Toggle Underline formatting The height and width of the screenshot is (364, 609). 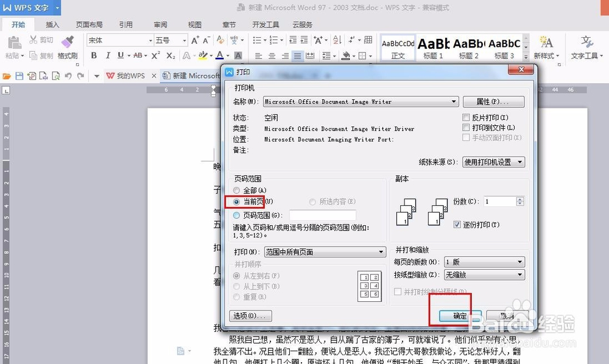pos(121,55)
